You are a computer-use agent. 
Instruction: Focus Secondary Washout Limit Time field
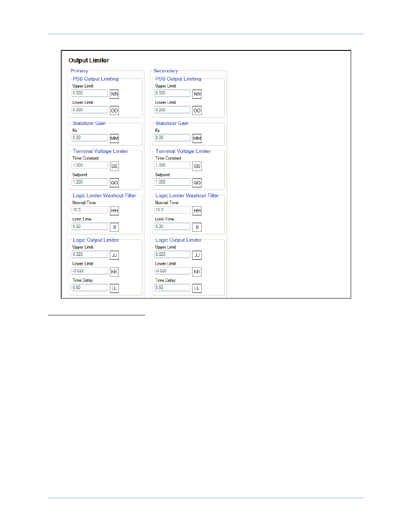(172, 226)
